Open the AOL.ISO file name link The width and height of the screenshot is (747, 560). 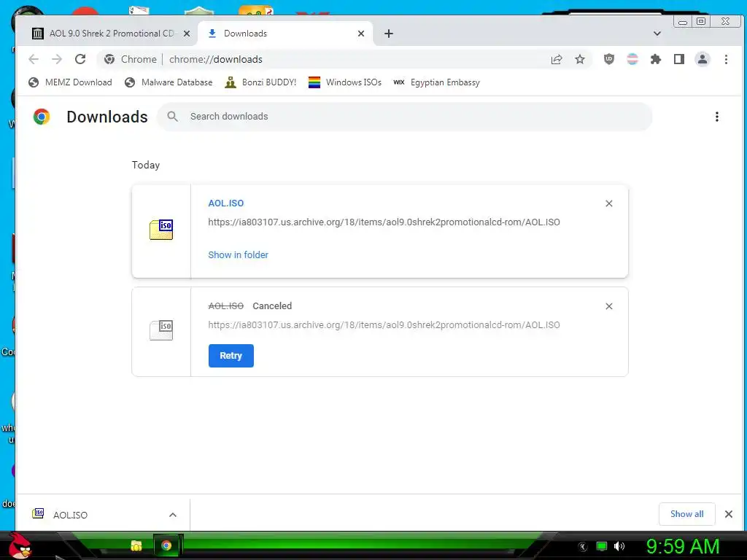[x=226, y=203]
